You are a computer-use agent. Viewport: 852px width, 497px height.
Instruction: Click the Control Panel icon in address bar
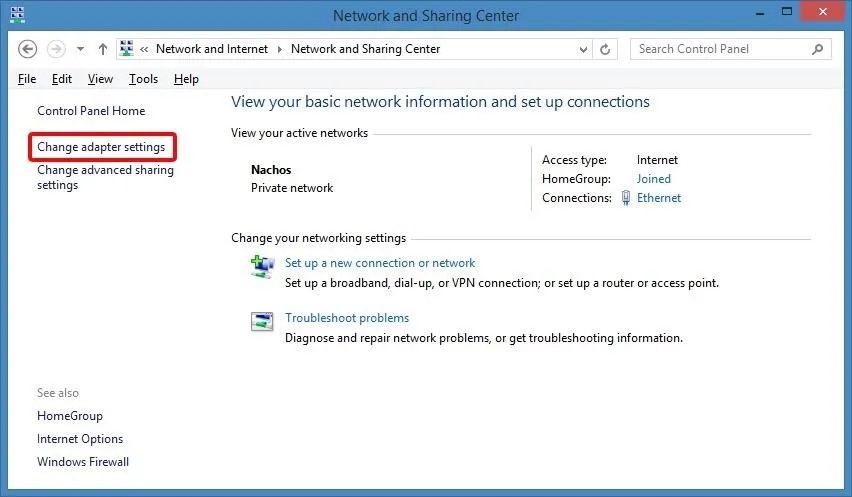point(127,49)
